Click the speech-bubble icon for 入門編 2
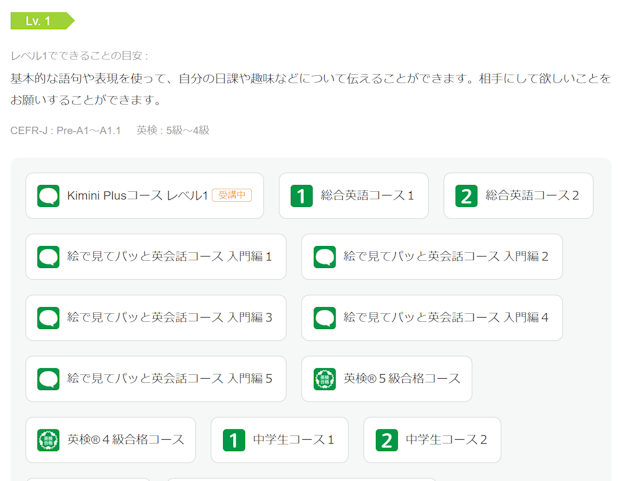The image size is (640, 481). click(324, 257)
